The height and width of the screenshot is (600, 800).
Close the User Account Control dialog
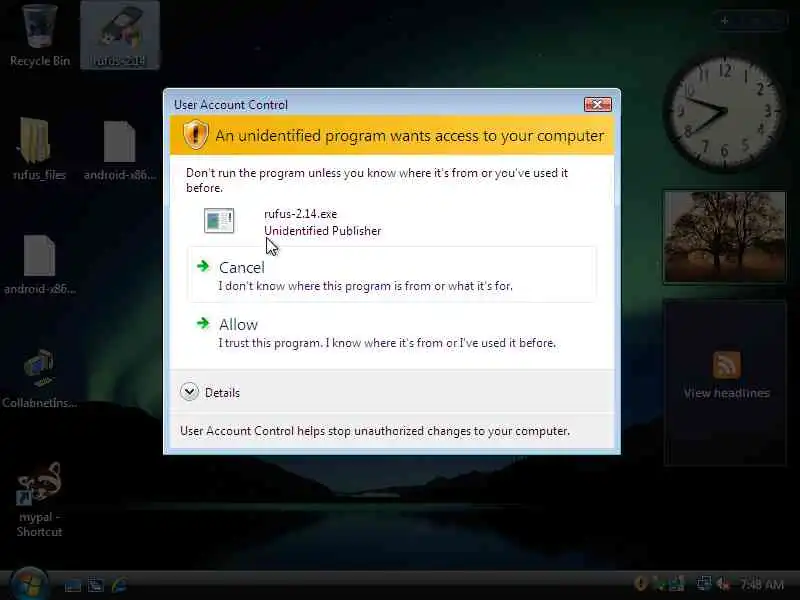597,105
